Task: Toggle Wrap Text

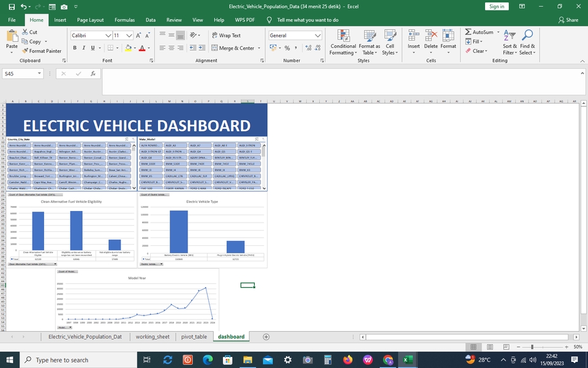Action: tap(226, 36)
